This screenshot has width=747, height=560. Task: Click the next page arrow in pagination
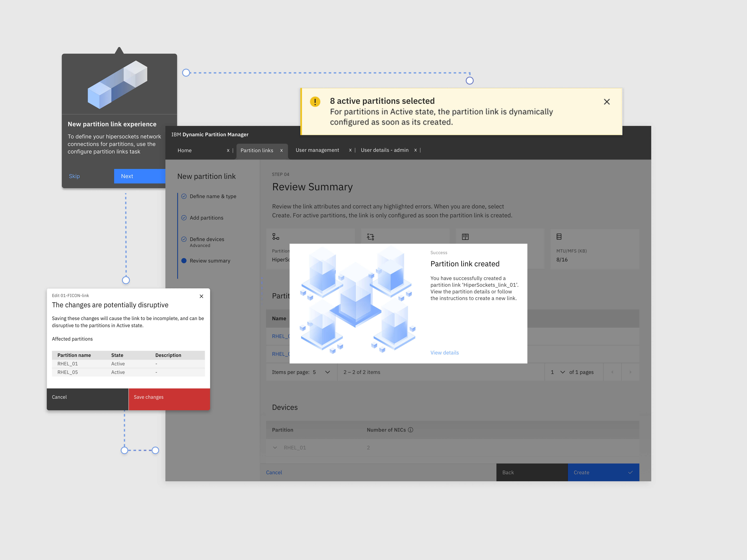coord(630,372)
